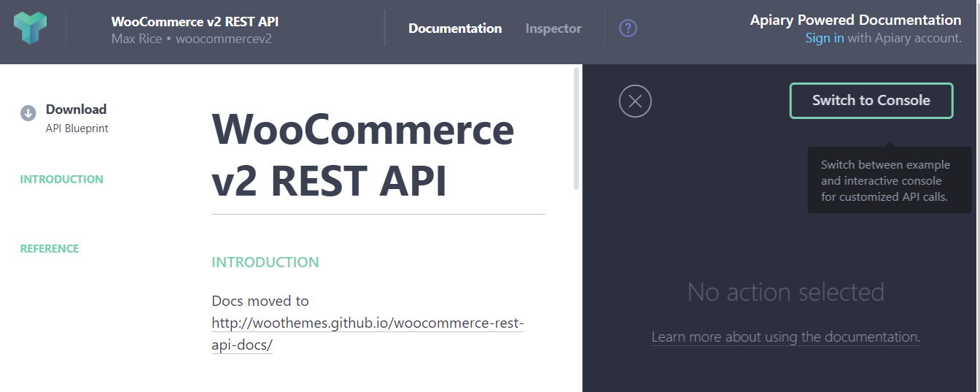Switch to the Documentation tab

coord(455,28)
